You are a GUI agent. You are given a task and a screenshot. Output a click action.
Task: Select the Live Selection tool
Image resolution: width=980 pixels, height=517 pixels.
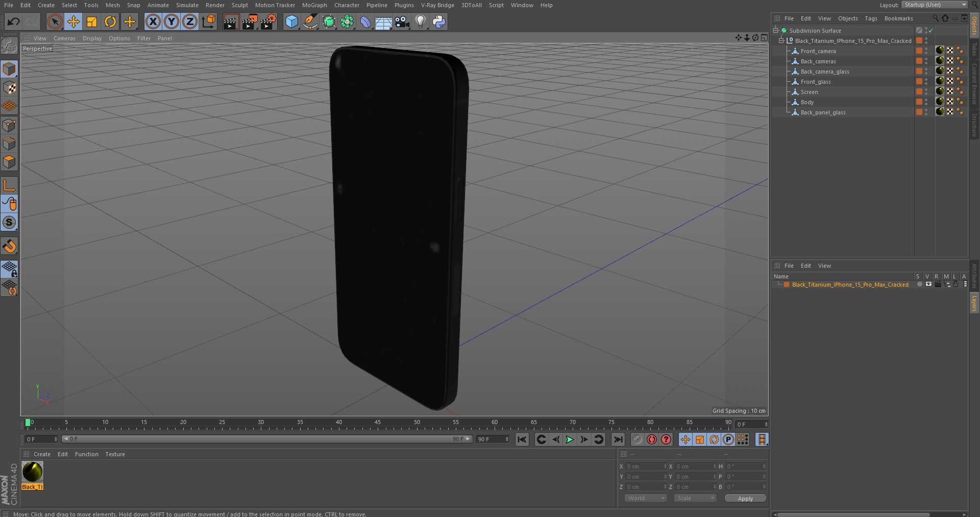click(x=55, y=21)
